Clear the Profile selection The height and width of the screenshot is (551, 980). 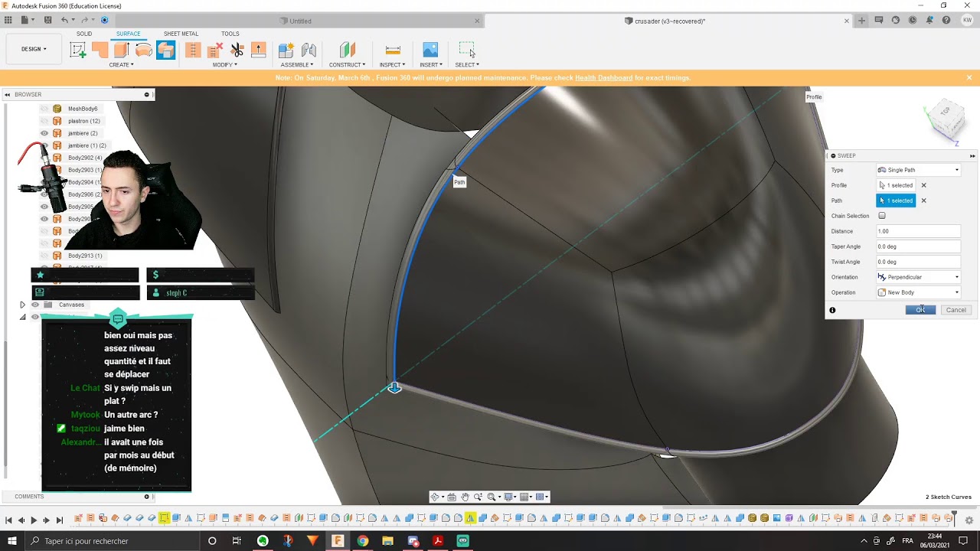(923, 185)
